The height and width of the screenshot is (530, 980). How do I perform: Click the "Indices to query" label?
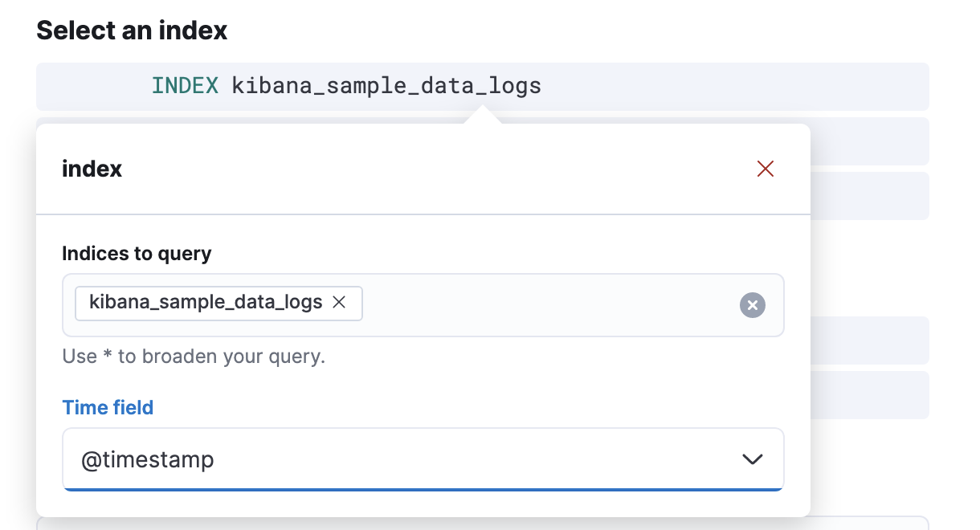137,254
